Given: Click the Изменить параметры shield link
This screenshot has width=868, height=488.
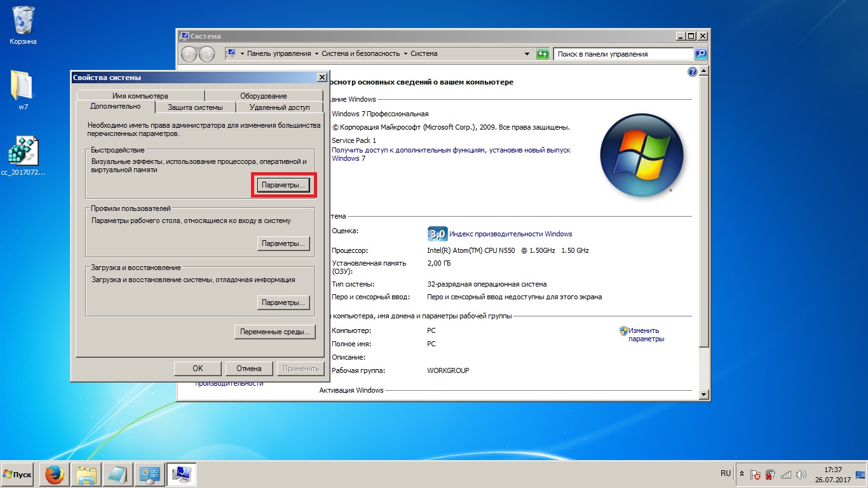Looking at the screenshot, I should click(642, 334).
